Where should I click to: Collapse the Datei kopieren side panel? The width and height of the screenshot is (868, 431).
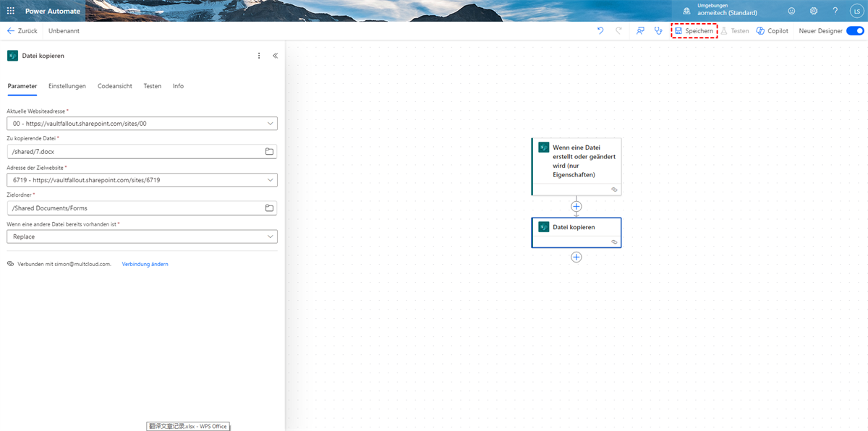(x=276, y=56)
